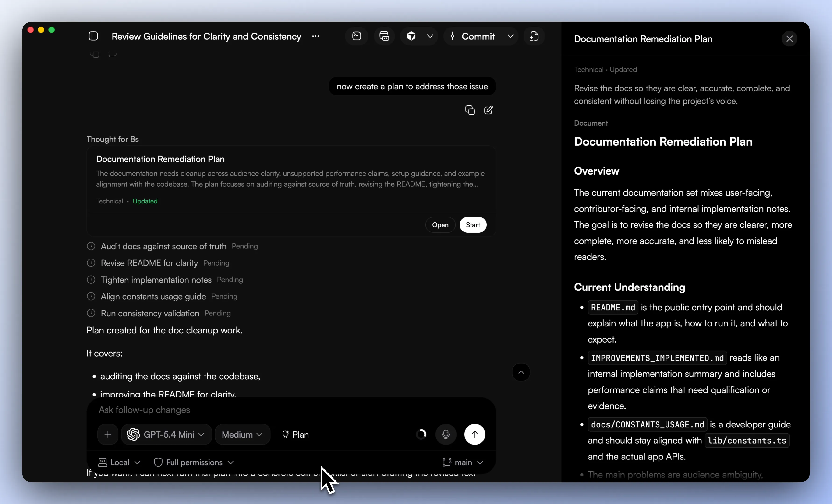This screenshot has width=832, height=504.
Task: Open the Local environment dropdown
Action: 119,462
